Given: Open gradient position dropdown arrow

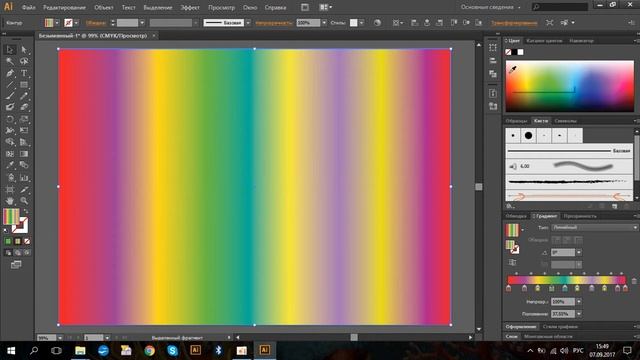Looking at the screenshot, I should (579, 314).
